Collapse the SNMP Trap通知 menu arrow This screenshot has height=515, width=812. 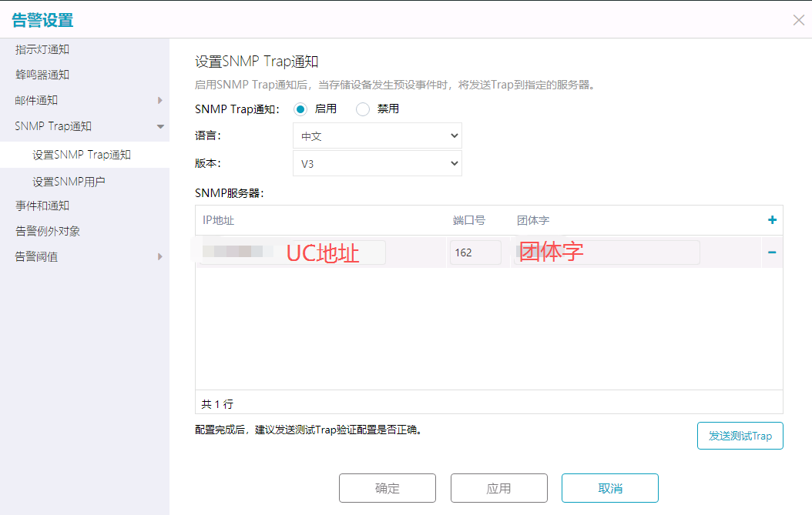tap(160, 126)
